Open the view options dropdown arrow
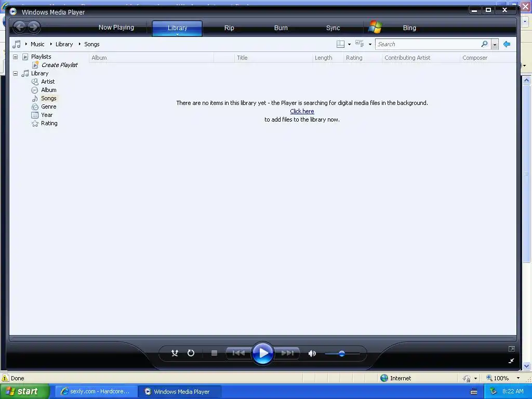The width and height of the screenshot is (532, 399). (370, 45)
